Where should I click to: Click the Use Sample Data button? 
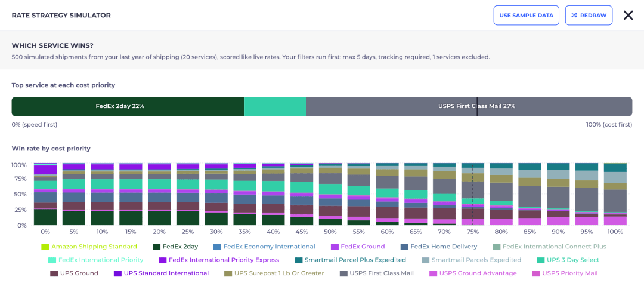[x=526, y=15]
